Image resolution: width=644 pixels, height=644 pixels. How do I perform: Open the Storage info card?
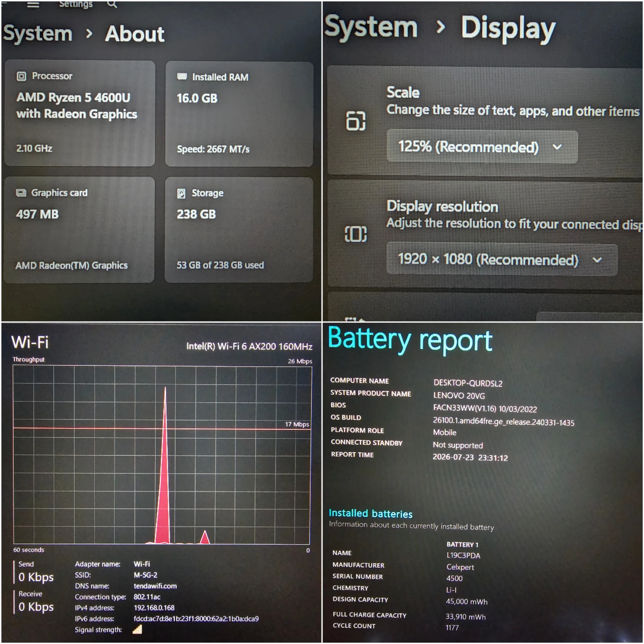pos(239,230)
